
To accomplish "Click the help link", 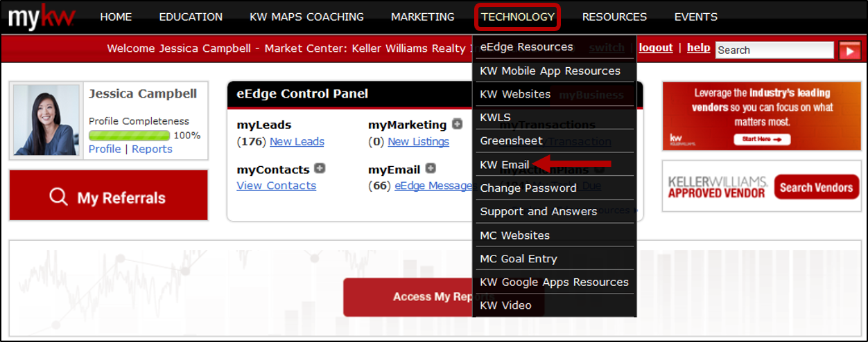I will pos(698,48).
